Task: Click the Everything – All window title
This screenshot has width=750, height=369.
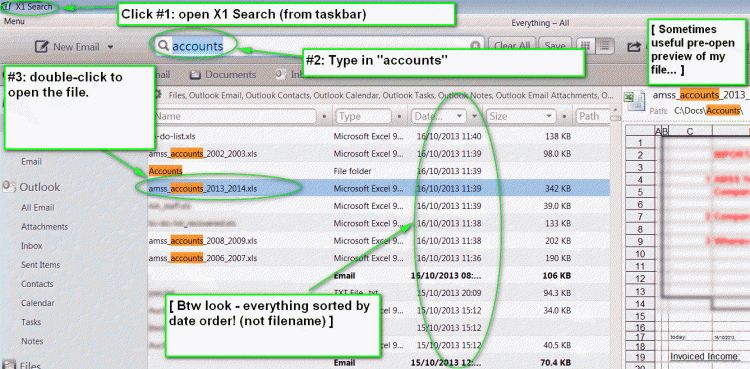Action: pos(540,23)
